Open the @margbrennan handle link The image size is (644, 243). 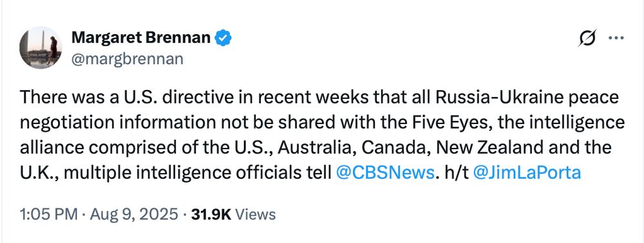(128, 59)
